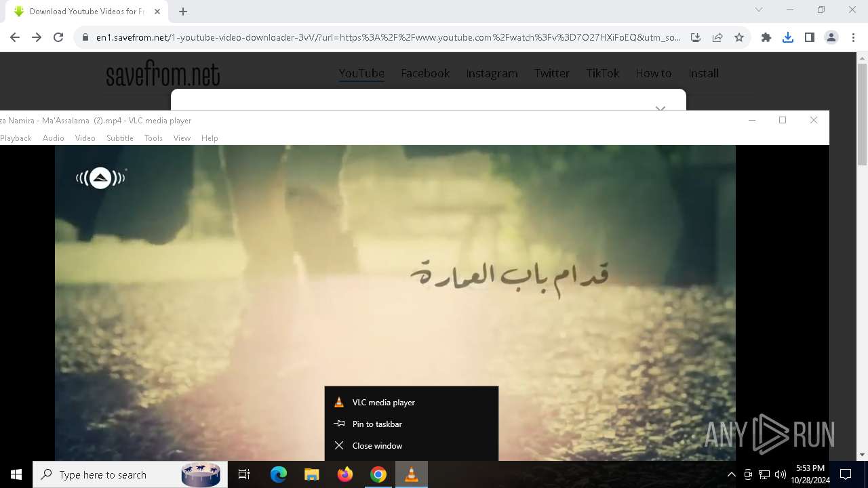Open VLC Playback menu
This screenshot has width=868, height=488.
15,138
